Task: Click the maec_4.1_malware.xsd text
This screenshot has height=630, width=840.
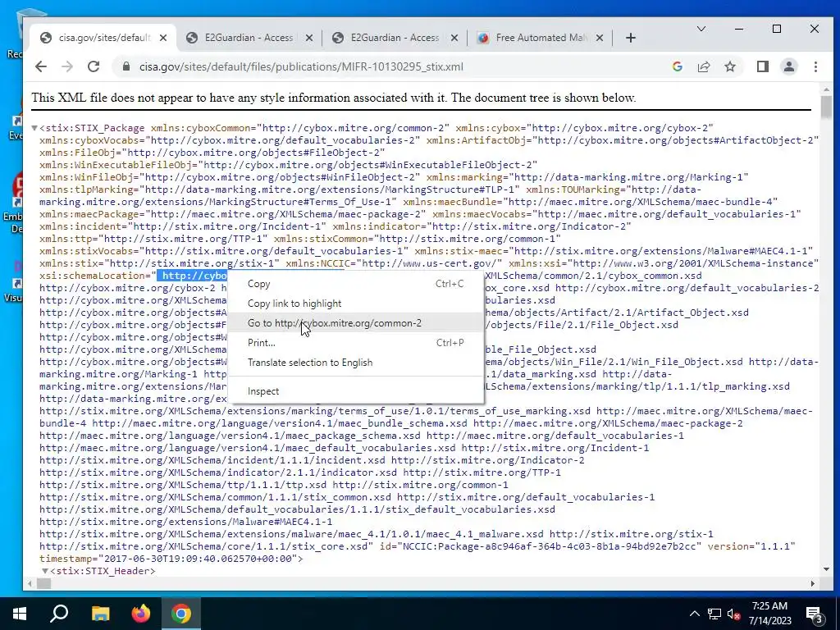Action: pyautogui.click(x=486, y=534)
